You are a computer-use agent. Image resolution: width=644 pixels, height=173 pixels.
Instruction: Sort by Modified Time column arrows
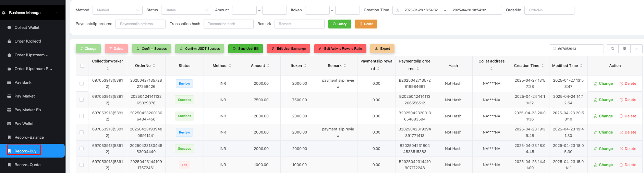pyautogui.click(x=581, y=66)
